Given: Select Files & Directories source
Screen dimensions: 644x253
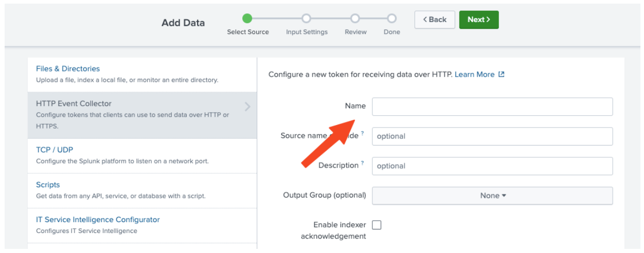Looking at the screenshot, I should click(x=68, y=69).
